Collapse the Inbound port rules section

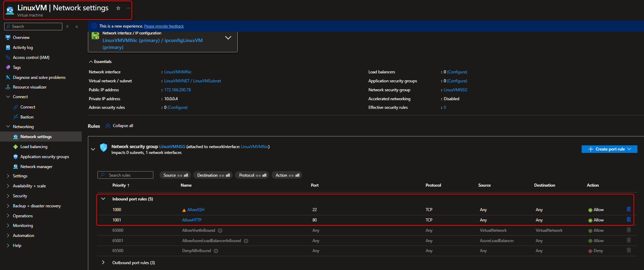[103, 199]
